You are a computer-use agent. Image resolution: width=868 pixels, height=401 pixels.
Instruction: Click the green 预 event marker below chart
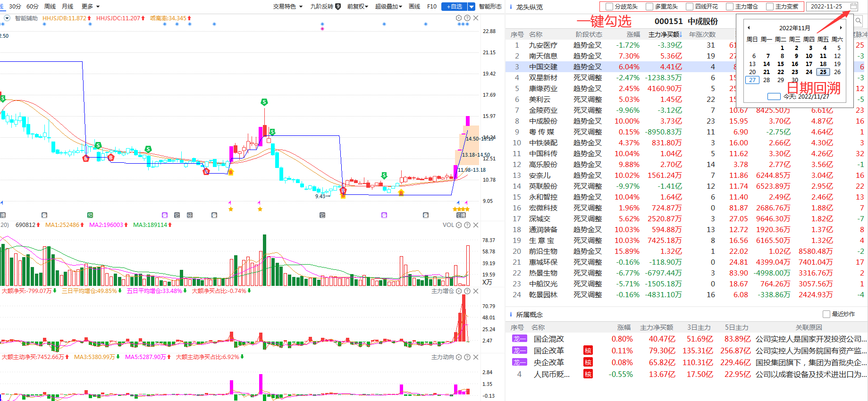click(x=90, y=215)
